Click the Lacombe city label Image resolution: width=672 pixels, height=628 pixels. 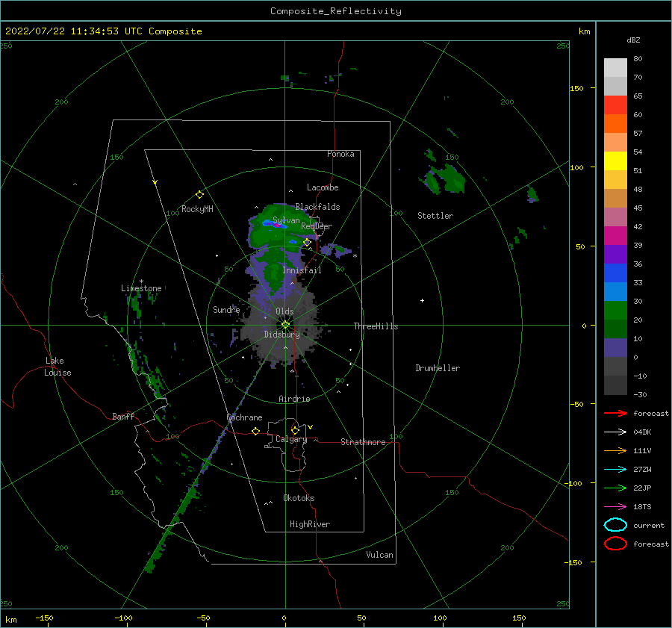(x=323, y=187)
